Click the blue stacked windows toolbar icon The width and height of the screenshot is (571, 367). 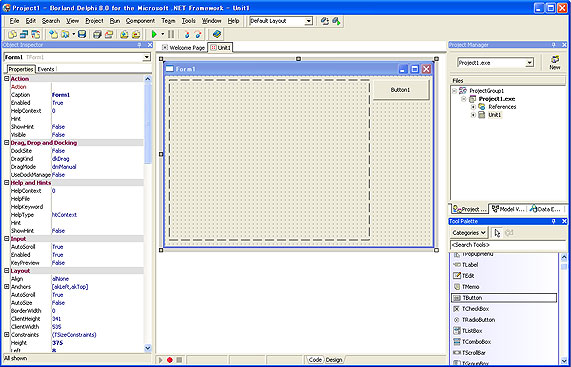(x=24, y=34)
